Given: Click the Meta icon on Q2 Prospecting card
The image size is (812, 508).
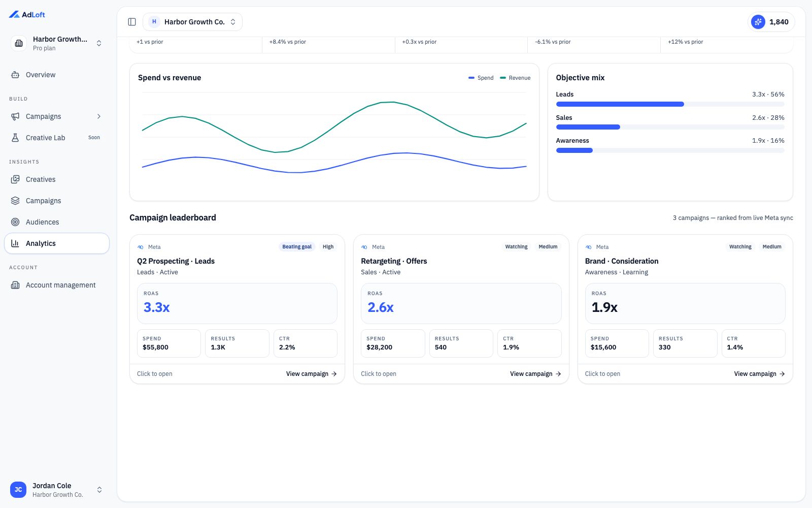Looking at the screenshot, I should (141, 247).
